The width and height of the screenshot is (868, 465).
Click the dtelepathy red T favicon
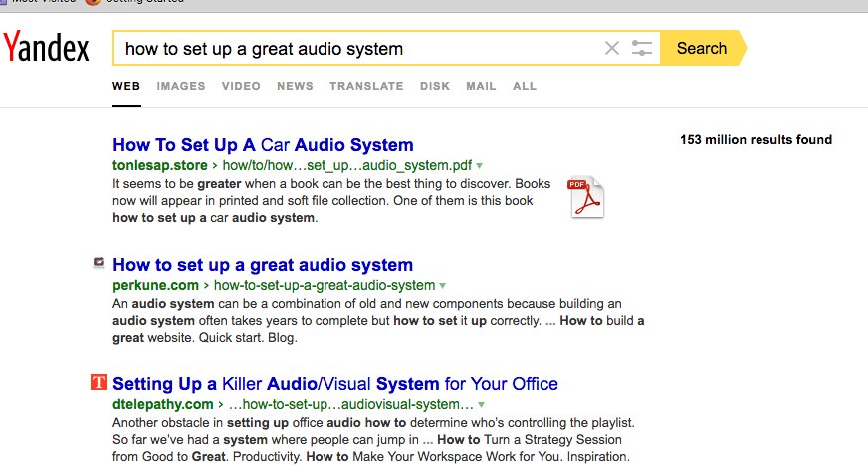coord(98,382)
